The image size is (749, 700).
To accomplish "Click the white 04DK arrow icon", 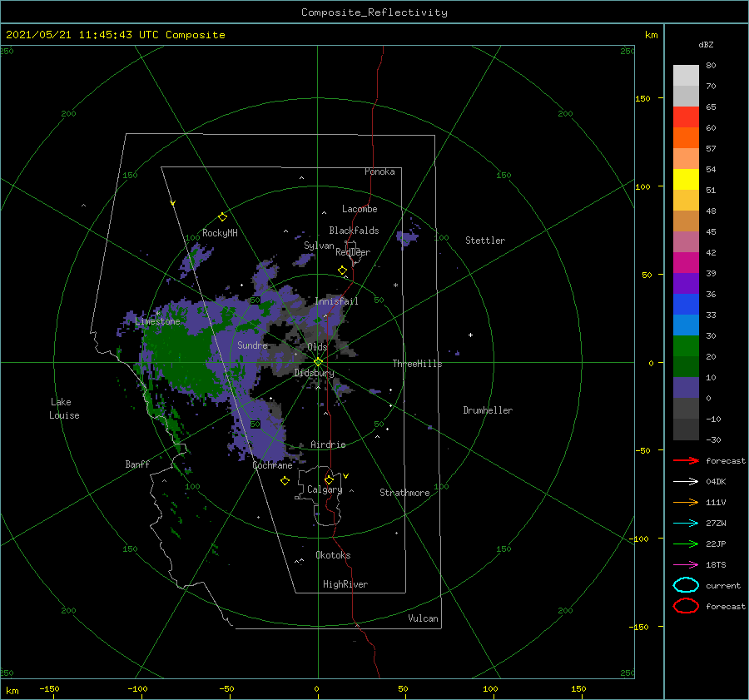I will pos(686,482).
